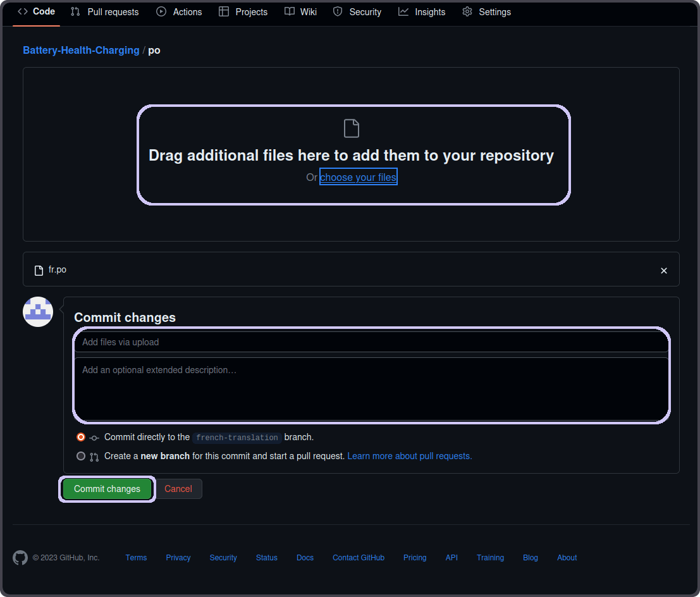Open the Docs footer link
The height and width of the screenshot is (597, 700).
pyautogui.click(x=305, y=558)
